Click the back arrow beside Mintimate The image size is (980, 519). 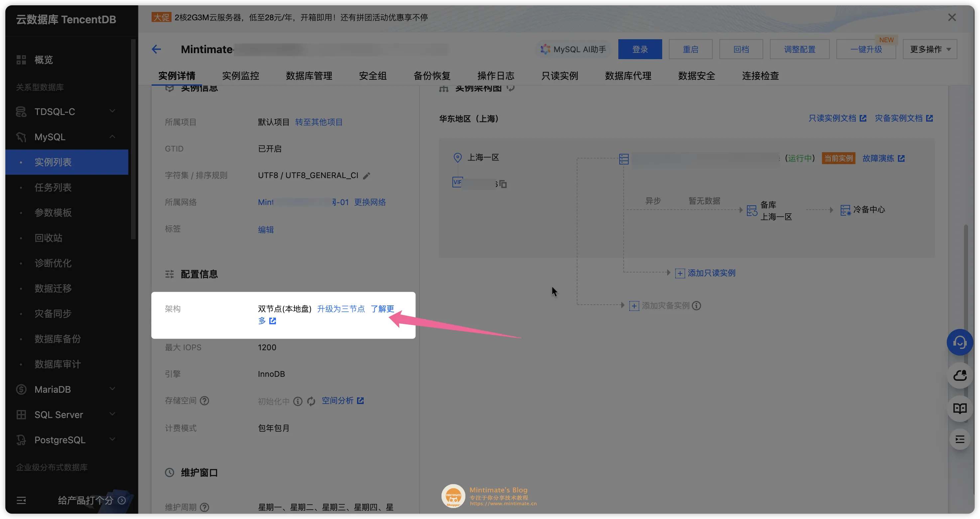pos(156,49)
